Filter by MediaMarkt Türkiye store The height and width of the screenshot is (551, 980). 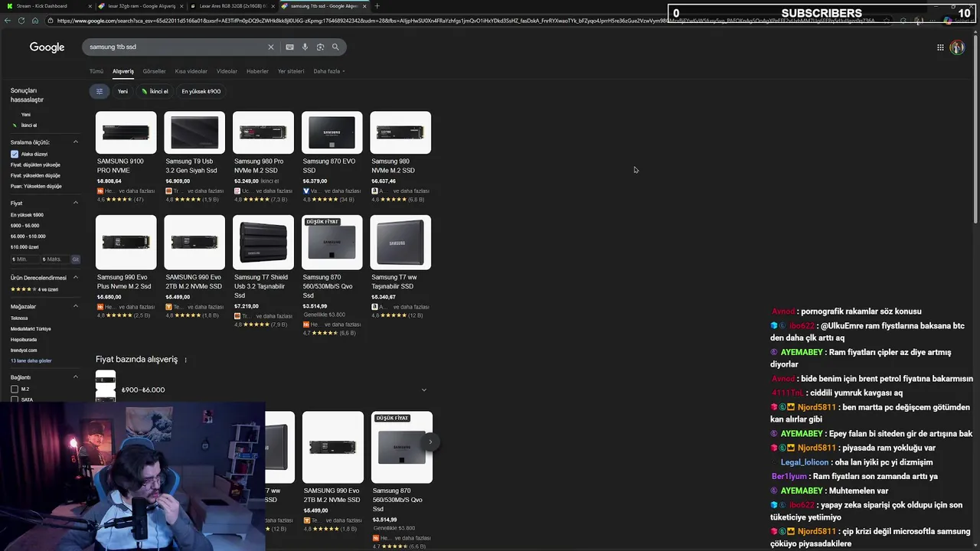tap(31, 329)
